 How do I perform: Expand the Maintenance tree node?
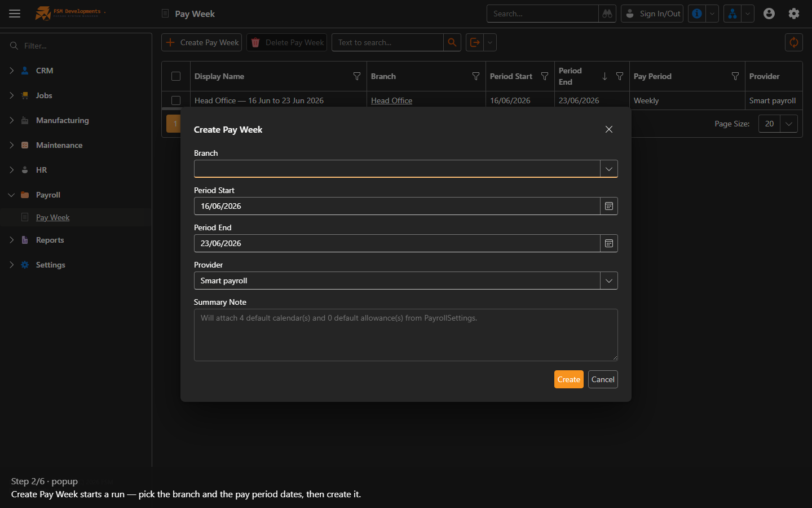[x=11, y=145]
